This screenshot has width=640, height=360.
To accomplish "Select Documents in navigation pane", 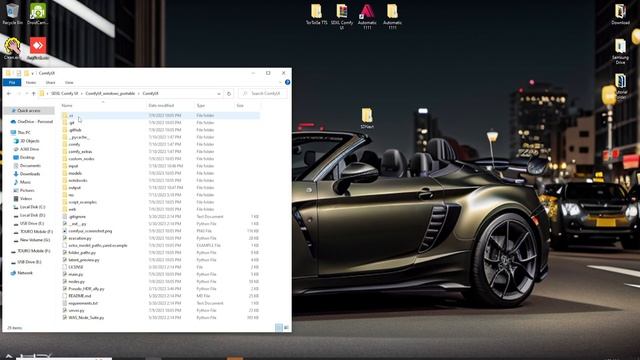I will [30, 166].
